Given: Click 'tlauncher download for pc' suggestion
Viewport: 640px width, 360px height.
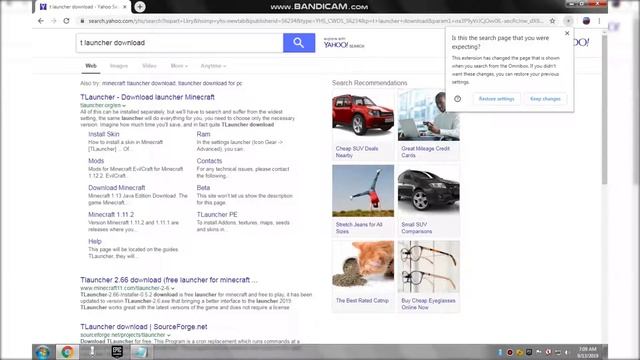Looking at the screenshot, I should (x=210, y=83).
